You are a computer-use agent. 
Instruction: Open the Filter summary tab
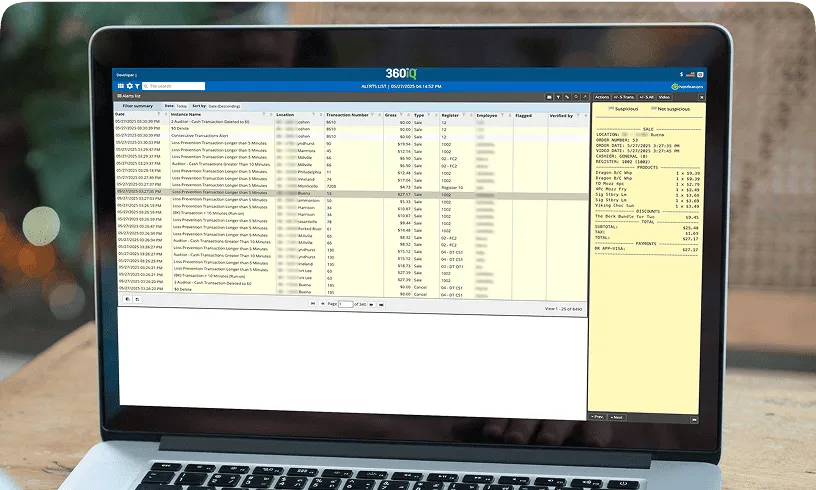pos(137,106)
